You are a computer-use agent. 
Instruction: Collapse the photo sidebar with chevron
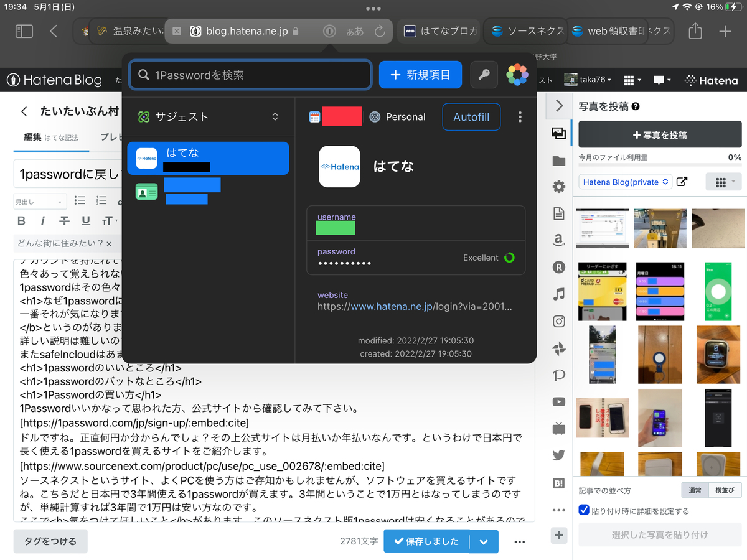click(559, 106)
